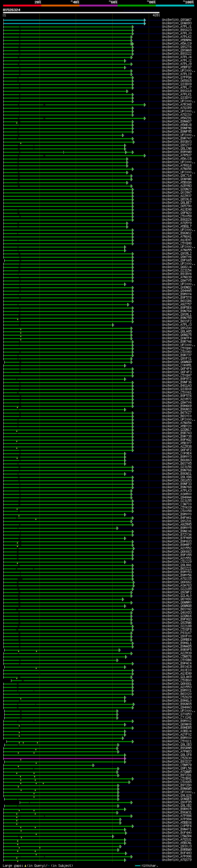Click the cyan ~100% identity legend segment
Viewport: 197px width, 868px height.
click(x=175, y=6)
